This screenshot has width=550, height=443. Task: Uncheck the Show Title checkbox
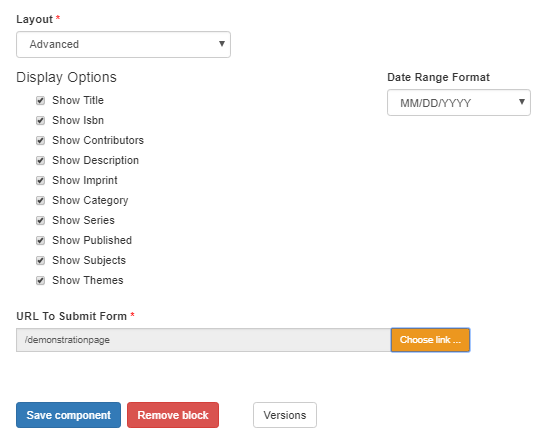(40, 101)
